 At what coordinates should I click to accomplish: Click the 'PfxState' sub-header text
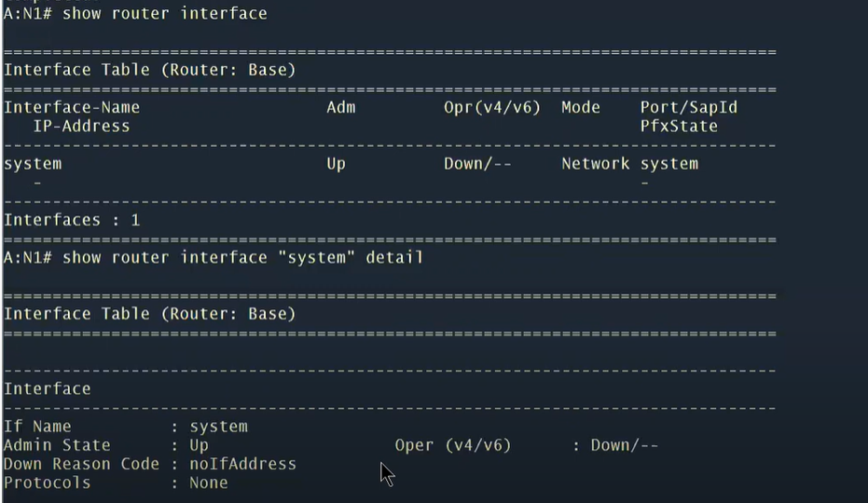(x=679, y=126)
